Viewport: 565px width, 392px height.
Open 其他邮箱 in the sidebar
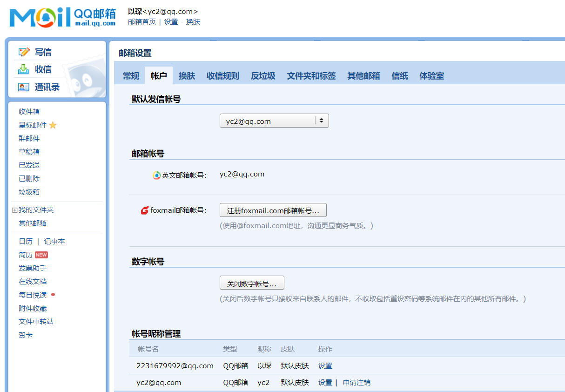click(33, 223)
